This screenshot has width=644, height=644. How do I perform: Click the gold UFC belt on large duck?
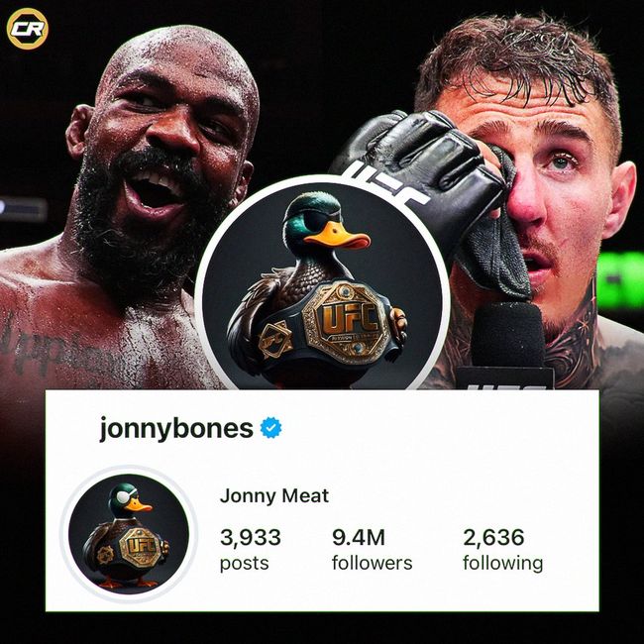tap(348, 322)
